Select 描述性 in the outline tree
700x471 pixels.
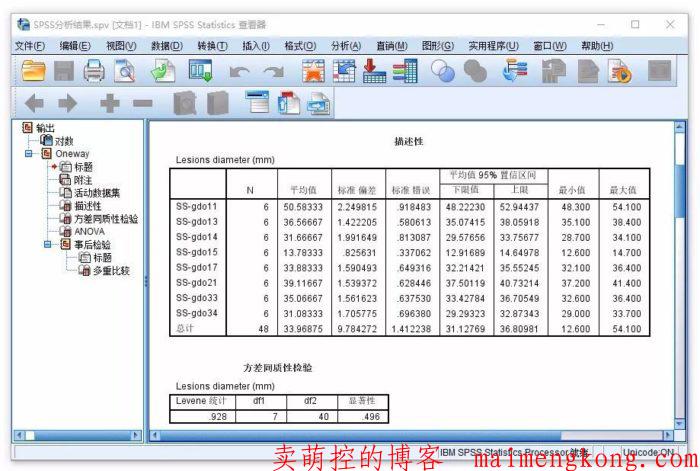click(x=88, y=205)
